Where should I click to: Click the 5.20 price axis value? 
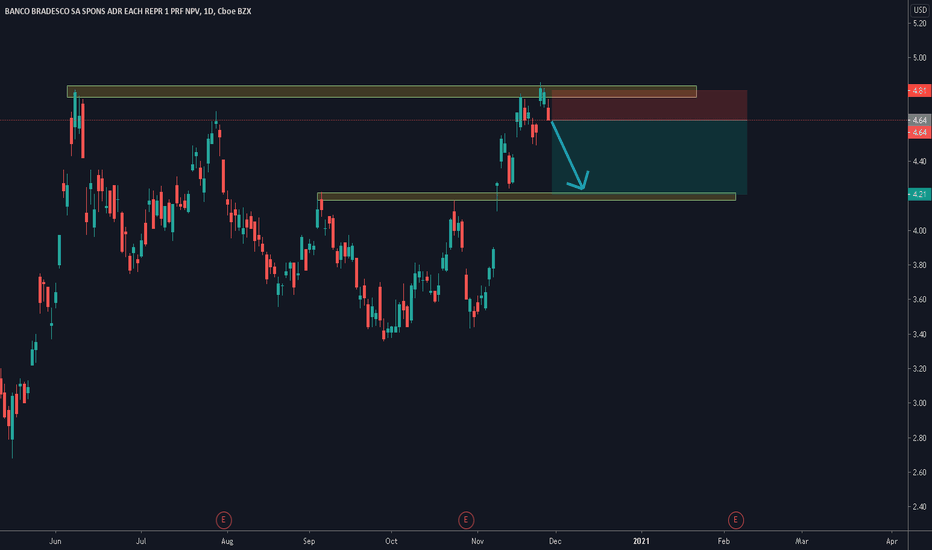click(x=920, y=23)
